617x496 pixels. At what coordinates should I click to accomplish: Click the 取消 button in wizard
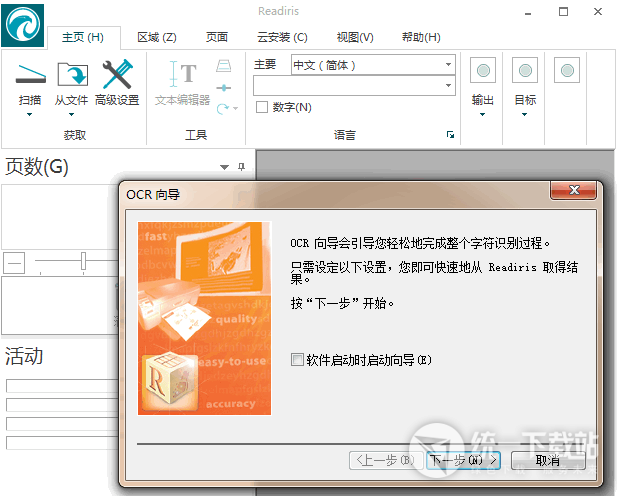tap(548, 460)
